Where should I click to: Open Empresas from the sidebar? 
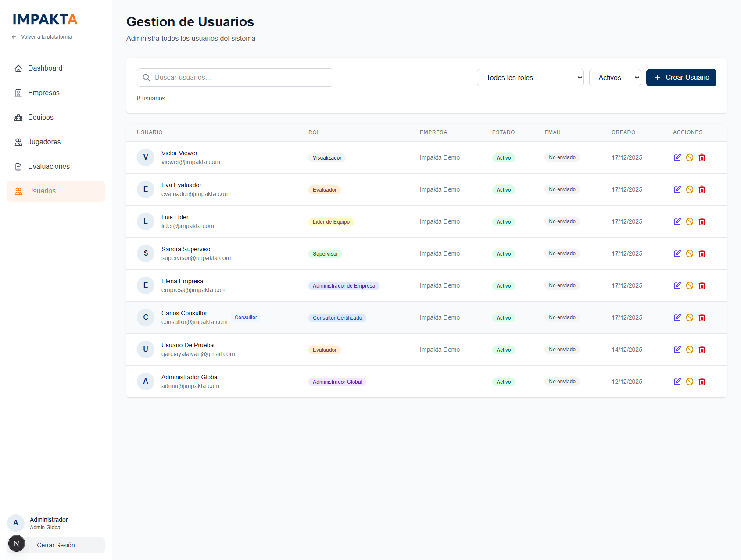coord(44,93)
